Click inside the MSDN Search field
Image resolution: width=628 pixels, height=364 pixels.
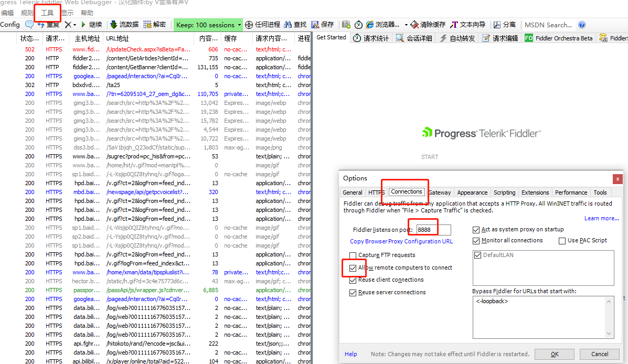coord(548,25)
